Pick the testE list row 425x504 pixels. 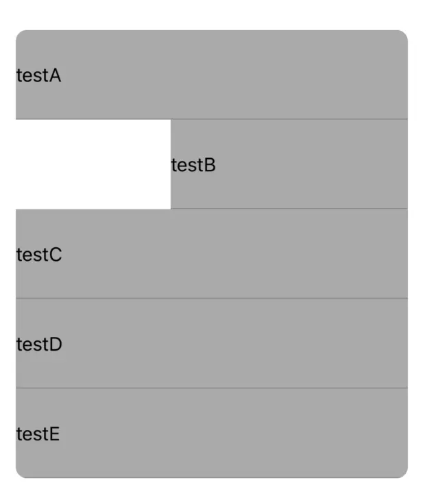point(211,433)
